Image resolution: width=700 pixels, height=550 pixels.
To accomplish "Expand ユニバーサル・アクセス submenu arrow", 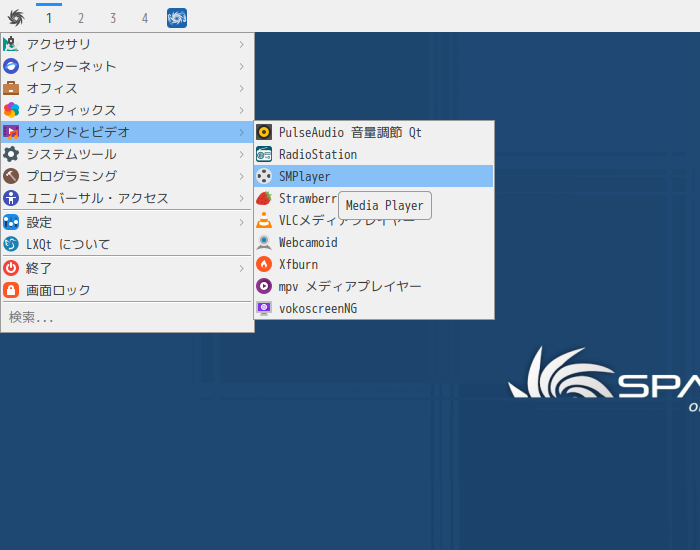I will click(242, 198).
